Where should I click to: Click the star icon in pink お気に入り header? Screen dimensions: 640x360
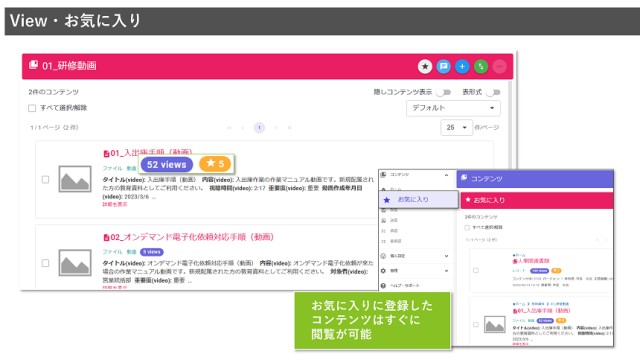tap(468, 200)
